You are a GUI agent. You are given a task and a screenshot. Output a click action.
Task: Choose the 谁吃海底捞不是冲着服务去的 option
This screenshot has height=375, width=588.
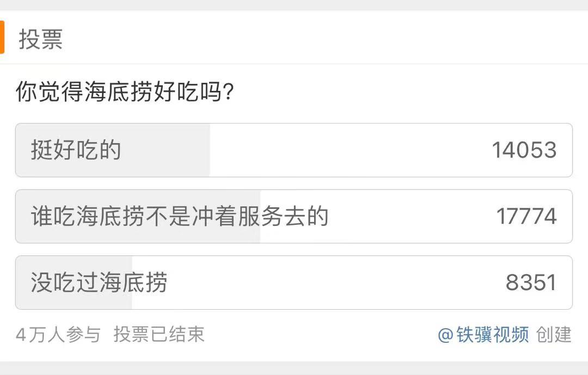(180, 217)
